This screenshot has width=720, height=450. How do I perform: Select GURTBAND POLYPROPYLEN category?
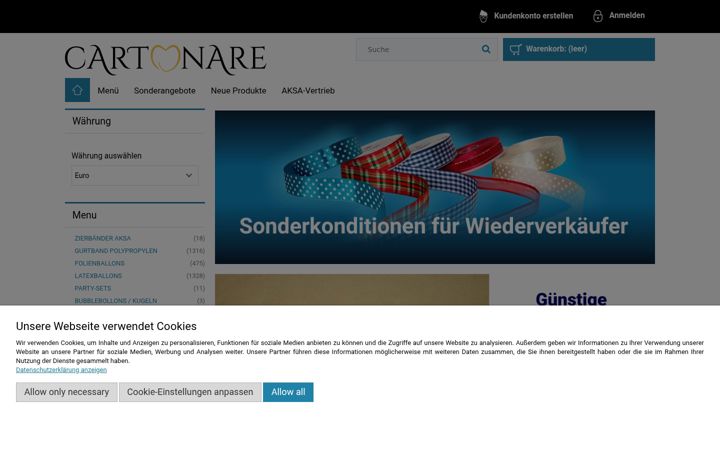click(116, 250)
